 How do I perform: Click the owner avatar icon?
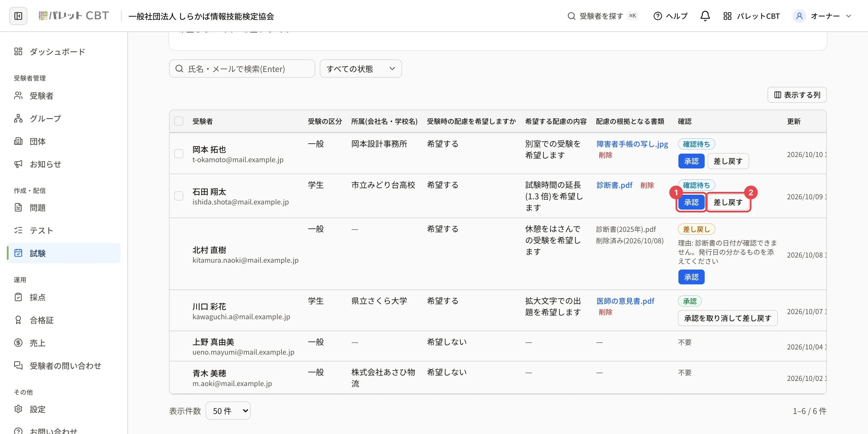[x=799, y=16]
